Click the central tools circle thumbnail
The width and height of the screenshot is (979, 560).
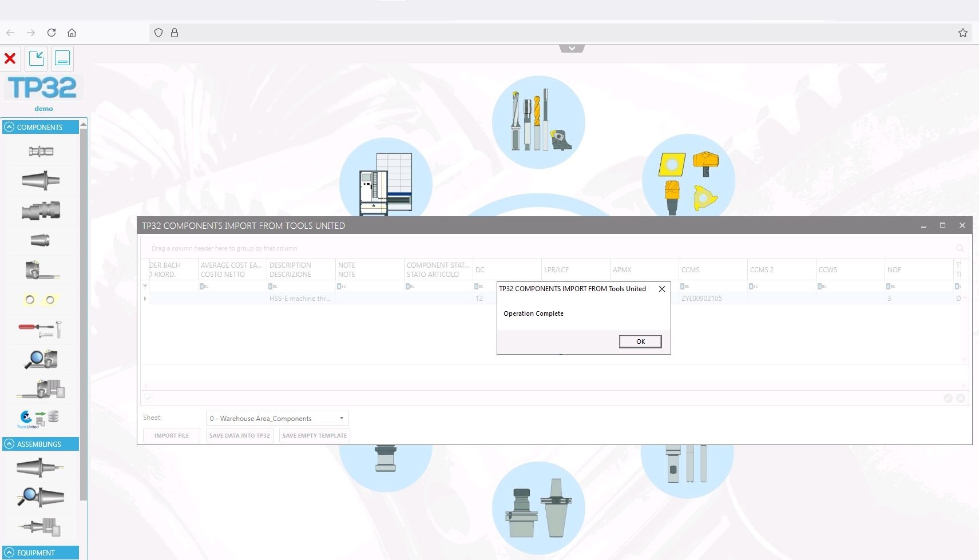pos(538,122)
